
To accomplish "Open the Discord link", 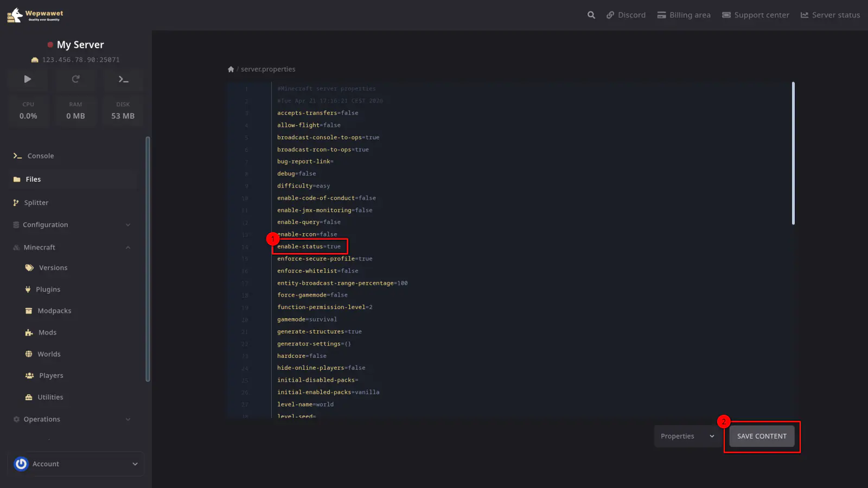I will [626, 15].
